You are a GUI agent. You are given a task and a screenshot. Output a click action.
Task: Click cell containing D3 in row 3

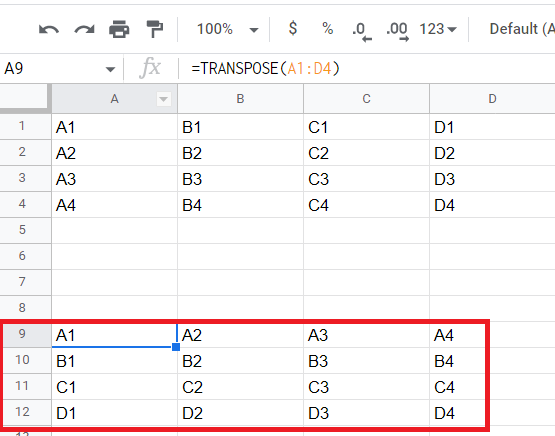(492, 179)
